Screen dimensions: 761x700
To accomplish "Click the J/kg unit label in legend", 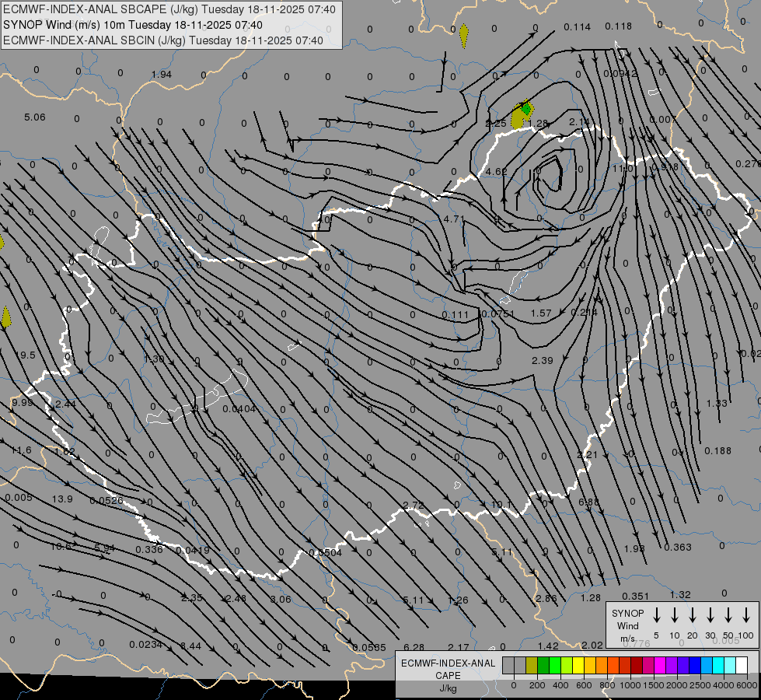I will (x=448, y=688).
